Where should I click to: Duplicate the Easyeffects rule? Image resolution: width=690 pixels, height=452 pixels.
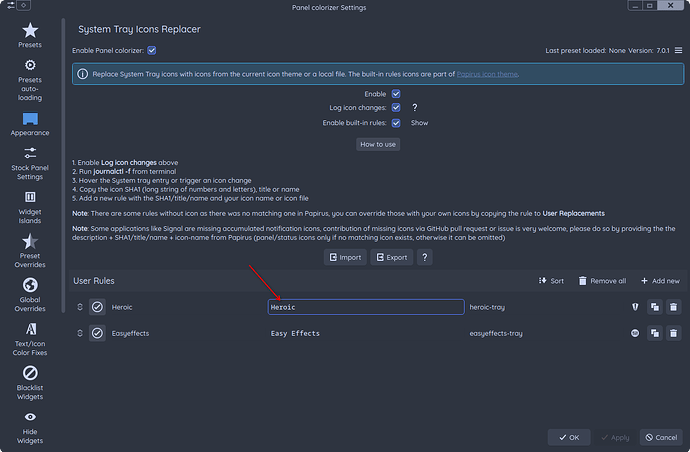coord(654,333)
